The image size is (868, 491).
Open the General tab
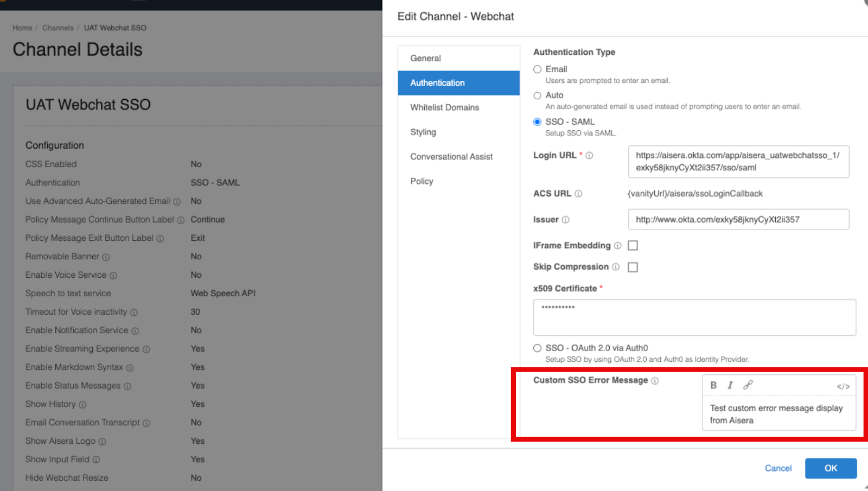pos(458,58)
